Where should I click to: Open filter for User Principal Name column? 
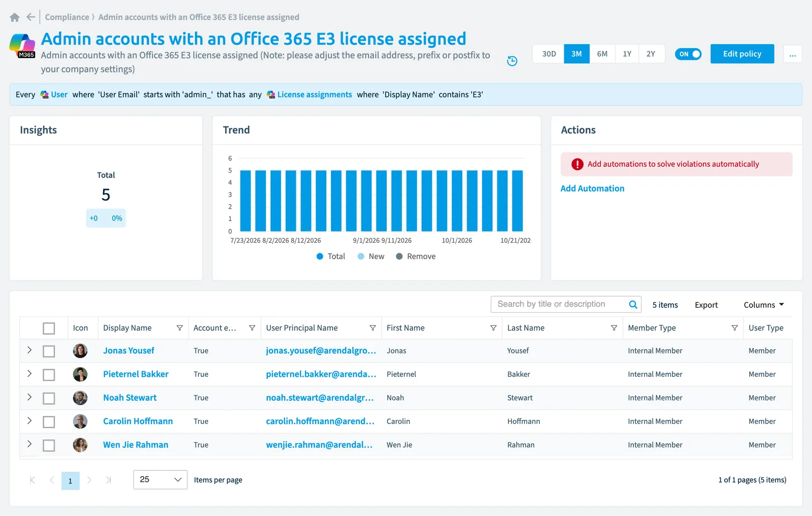373,328
